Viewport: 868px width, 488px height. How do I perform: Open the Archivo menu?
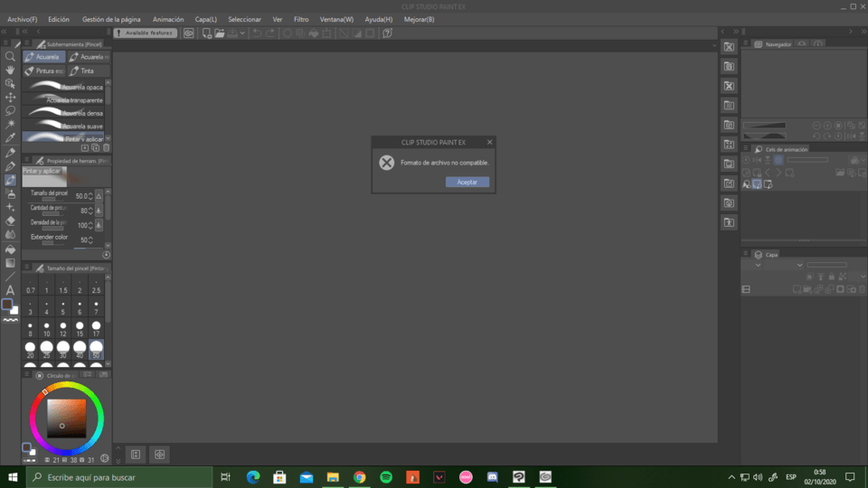[x=22, y=19]
